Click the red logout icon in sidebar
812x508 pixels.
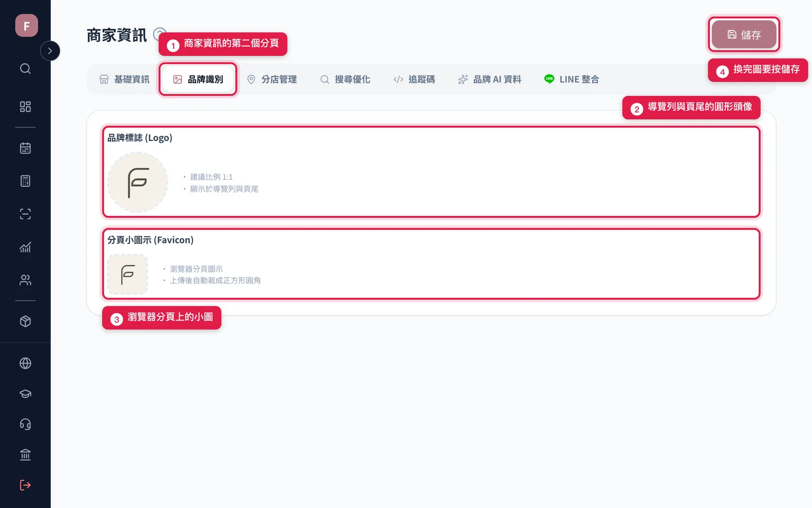click(25, 485)
